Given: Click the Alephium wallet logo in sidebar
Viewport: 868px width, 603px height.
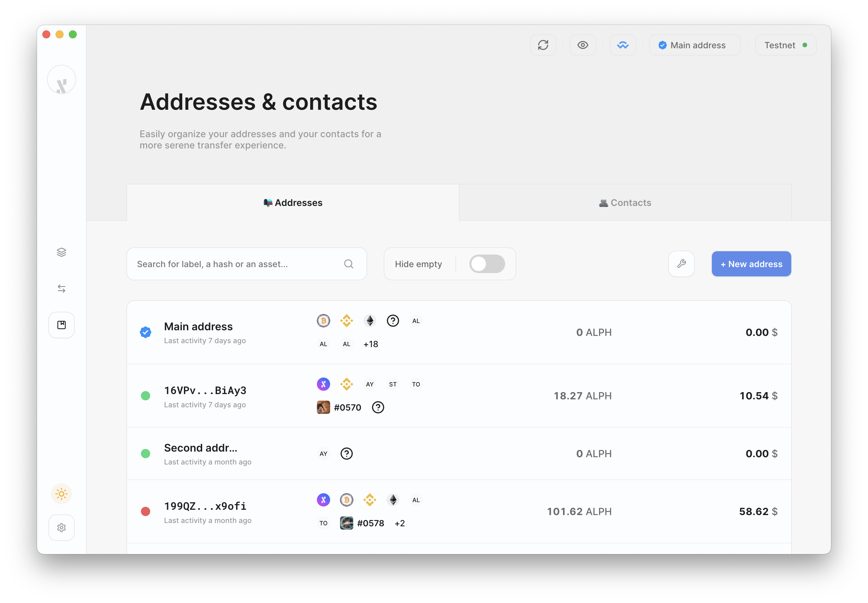Looking at the screenshot, I should 62,80.
